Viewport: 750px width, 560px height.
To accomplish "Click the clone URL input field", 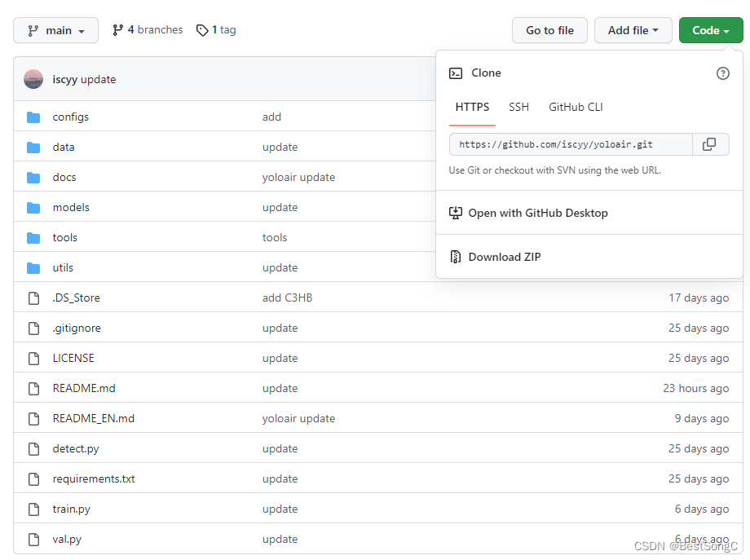I will (x=571, y=144).
